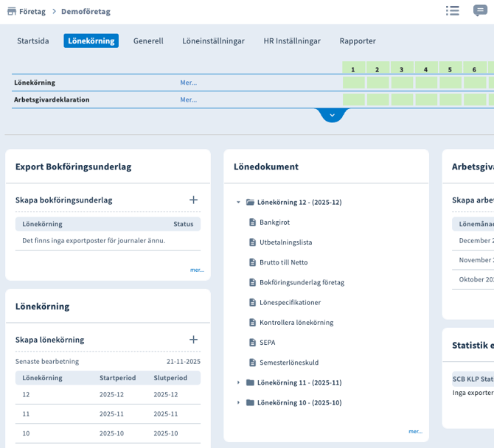494x448 pixels.
Task: Click plus icon beside Skapa bokföringsunderlag
Action: (x=193, y=200)
